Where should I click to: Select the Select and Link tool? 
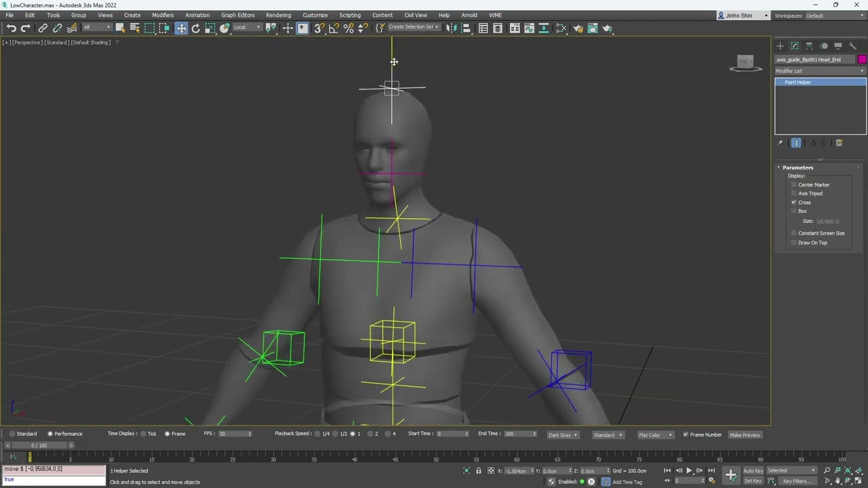(43, 28)
